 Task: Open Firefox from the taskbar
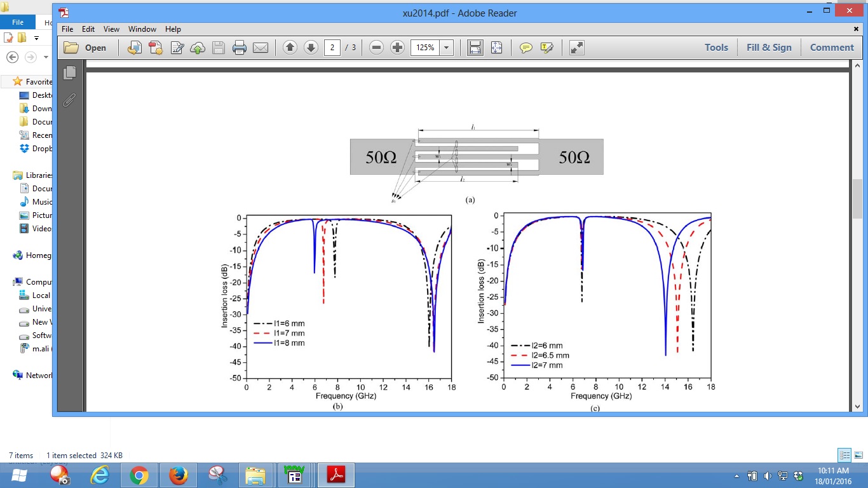click(179, 475)
